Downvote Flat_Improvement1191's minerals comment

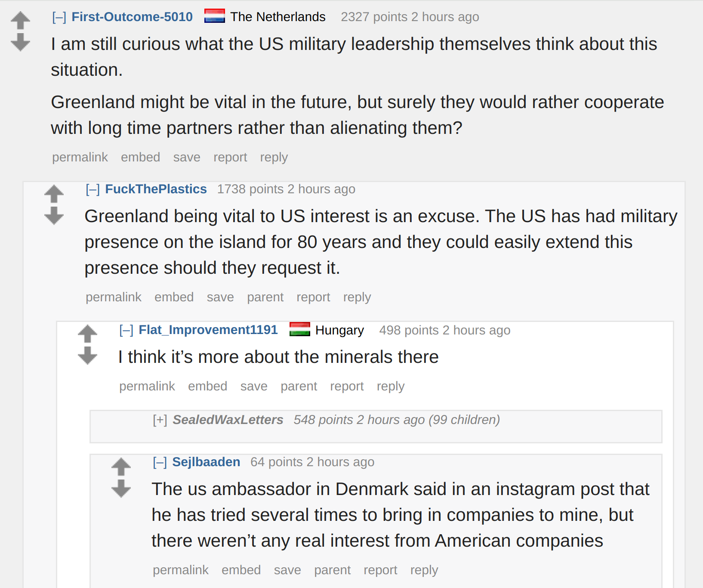[87, 356]
